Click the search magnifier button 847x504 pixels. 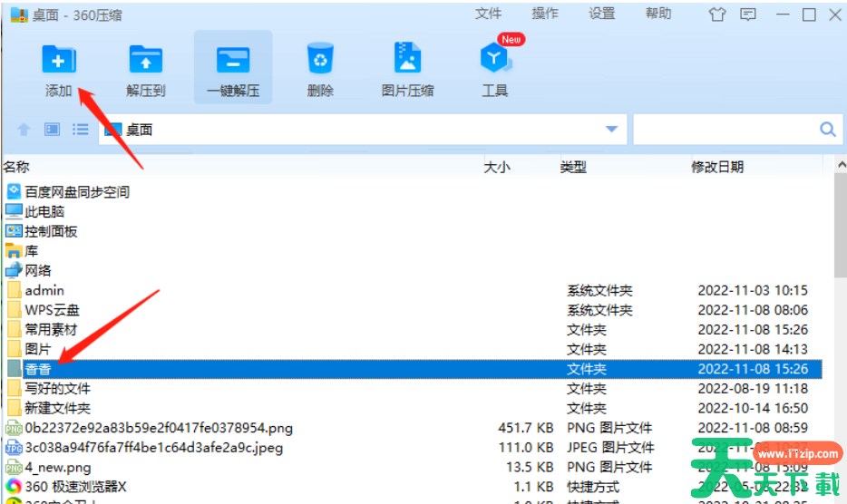(x=827, y=130)
